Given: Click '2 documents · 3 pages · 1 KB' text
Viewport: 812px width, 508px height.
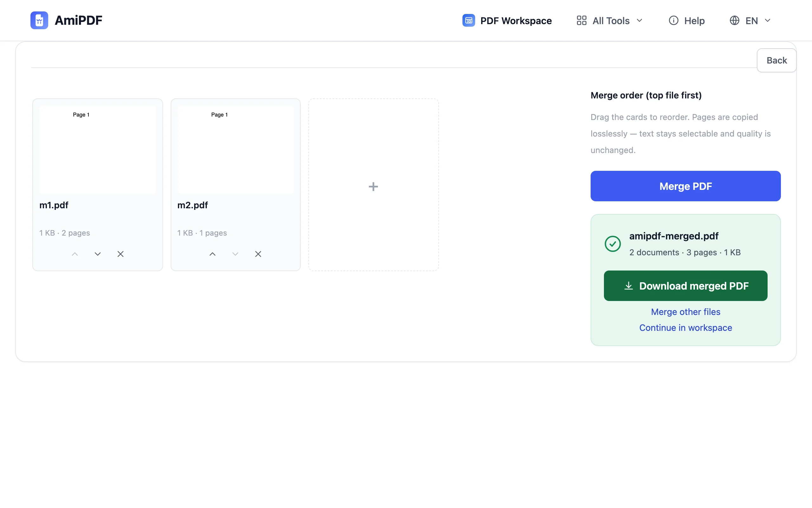Looking at the screenshot, I should coord(685,252).
